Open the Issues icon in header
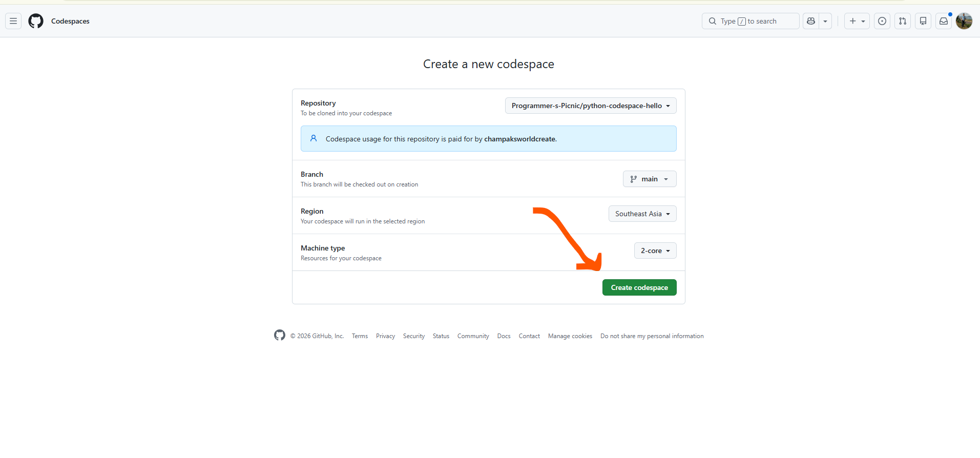The width and height of the screenshot is (980, 458). point(882,21)
